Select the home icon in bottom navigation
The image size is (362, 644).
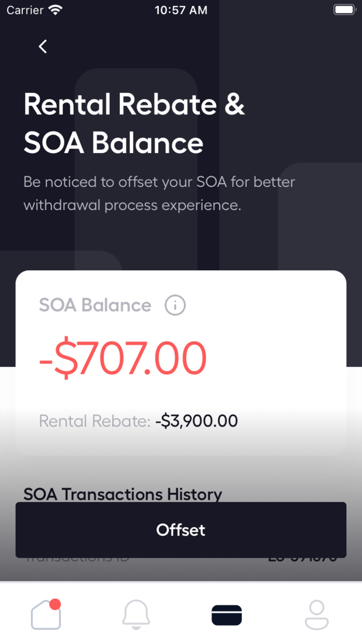[x=46, y=615]
